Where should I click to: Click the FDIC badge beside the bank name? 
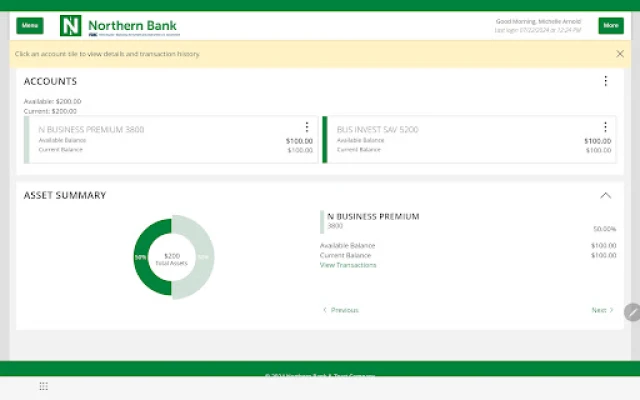(93, 33)
